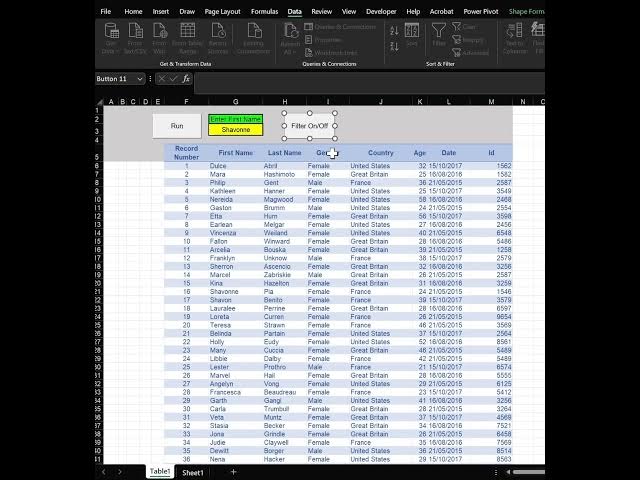
Task: Toggle the Filter funnel in ribbon
Action: click(439, 35)
